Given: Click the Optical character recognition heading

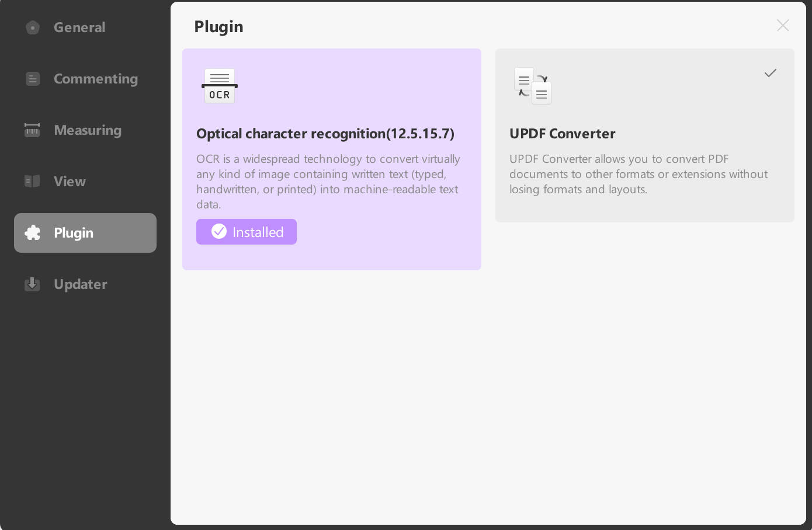Looking at the screenshot, I should click(325, 133).
